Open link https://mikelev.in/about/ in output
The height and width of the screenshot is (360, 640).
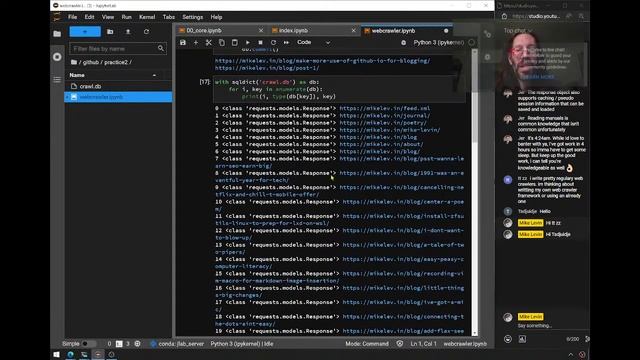[x=381, y=144]
